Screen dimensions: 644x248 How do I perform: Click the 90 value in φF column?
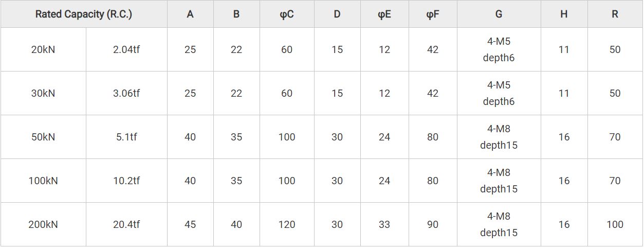coord(433,225)
